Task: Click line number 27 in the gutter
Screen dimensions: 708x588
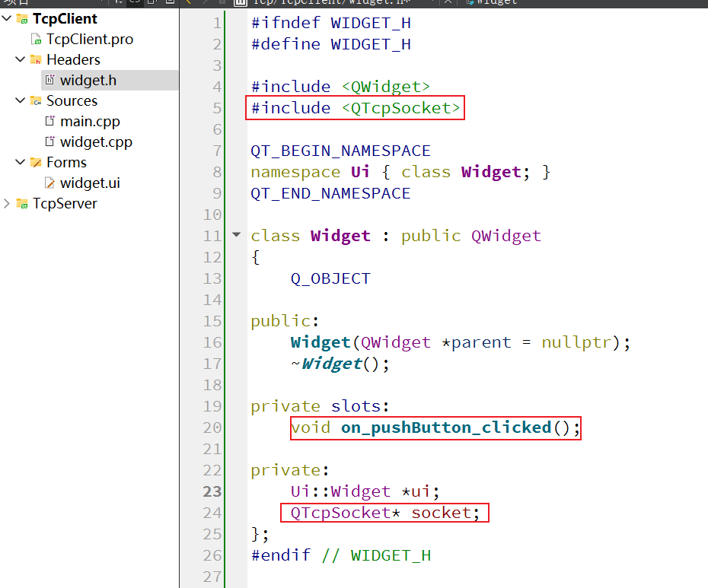Action: point(212,577)
